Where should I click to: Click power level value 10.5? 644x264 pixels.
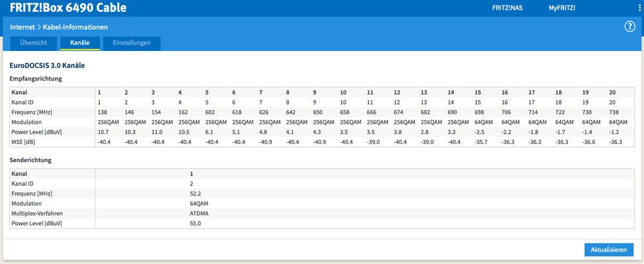tap(183, 132)
